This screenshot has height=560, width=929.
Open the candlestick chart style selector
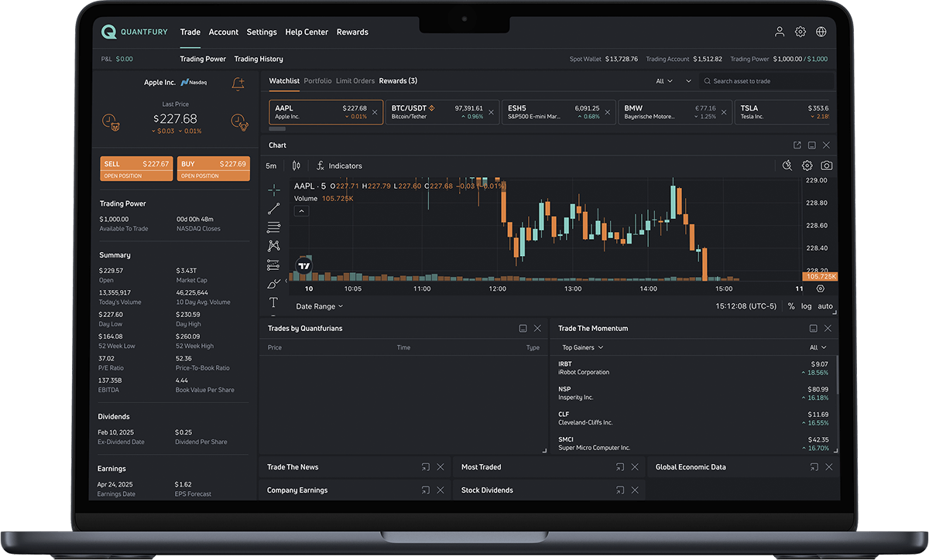(297, 166)
